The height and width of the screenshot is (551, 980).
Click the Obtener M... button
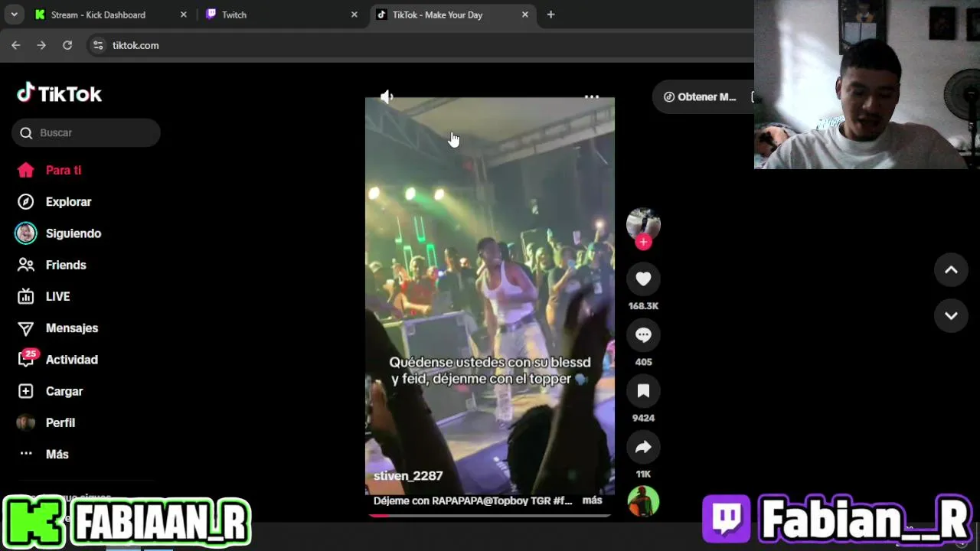coord(701,97)
